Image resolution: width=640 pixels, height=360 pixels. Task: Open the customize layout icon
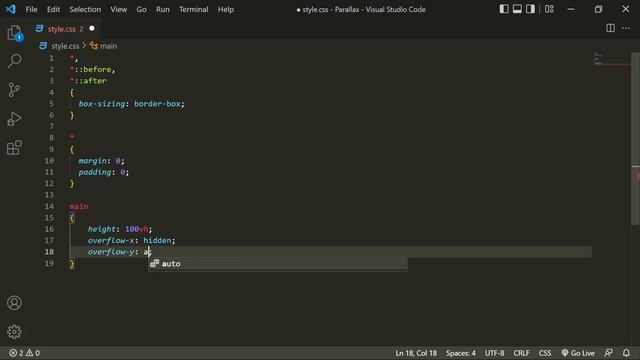tap(549, 9)
